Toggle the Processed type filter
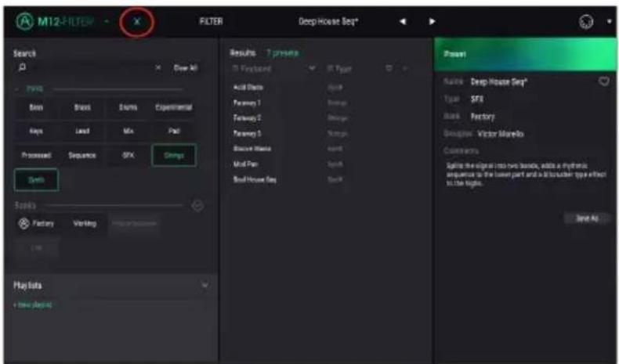The height and width of the screenshot is (364, 619). point(36,155)
